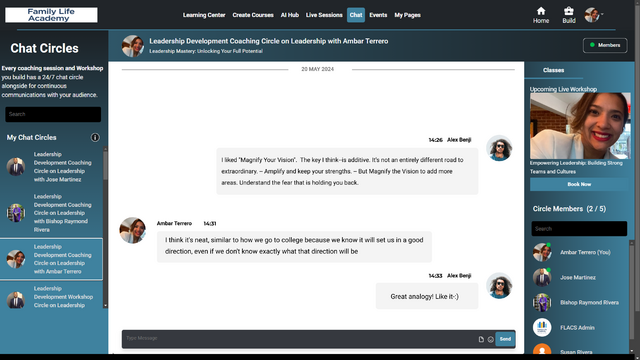Open Create Courses in top navigation

click(253, 15)
